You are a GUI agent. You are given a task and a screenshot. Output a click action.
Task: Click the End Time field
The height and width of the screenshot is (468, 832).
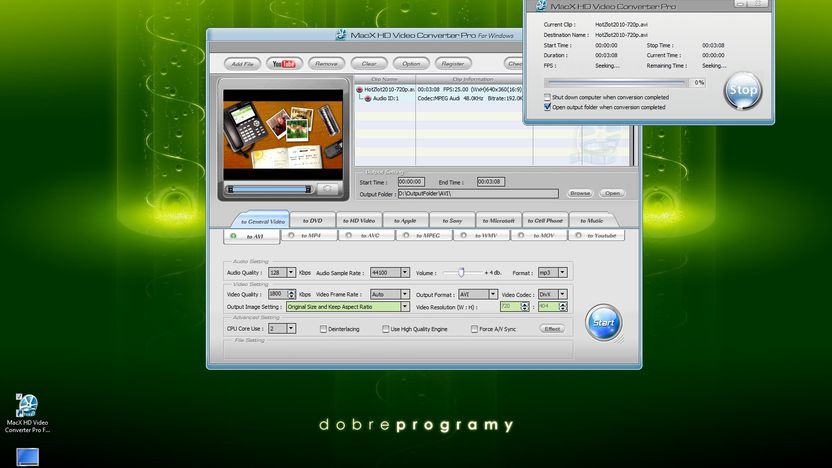pos(490,181)
